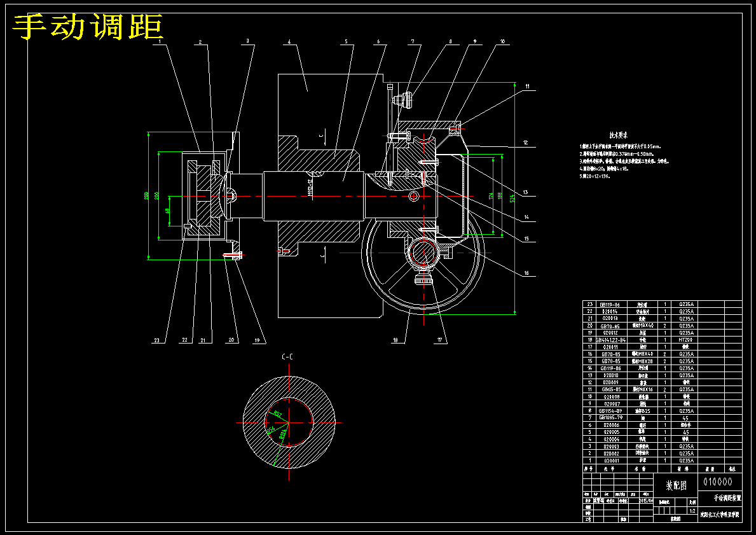
Task: Select the C-C section view label
Action: 287,357
